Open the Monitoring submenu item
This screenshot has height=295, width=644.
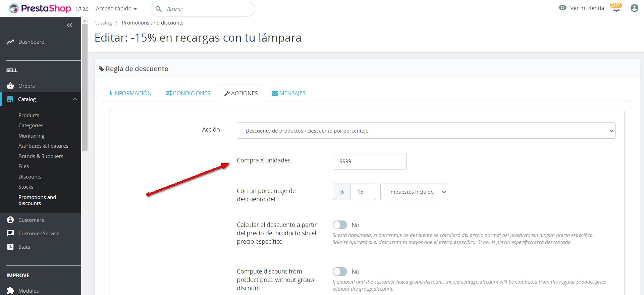click(x=31, y=136)
